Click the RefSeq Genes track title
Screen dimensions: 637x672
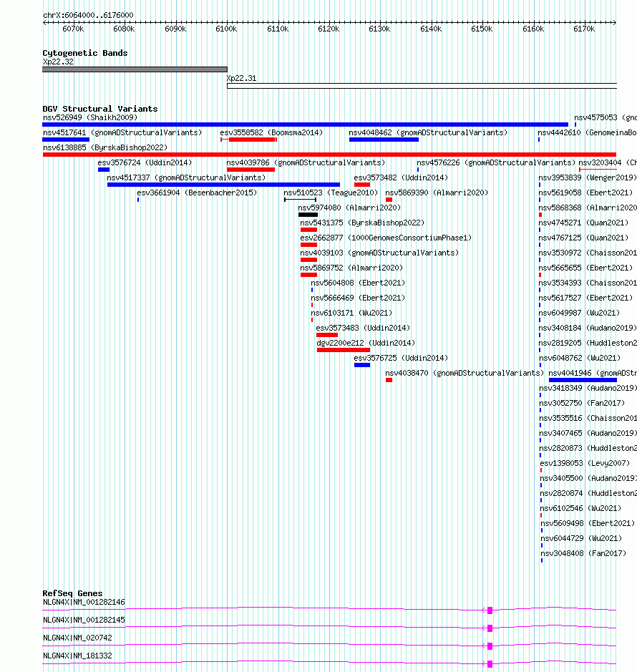click(72, 593)
